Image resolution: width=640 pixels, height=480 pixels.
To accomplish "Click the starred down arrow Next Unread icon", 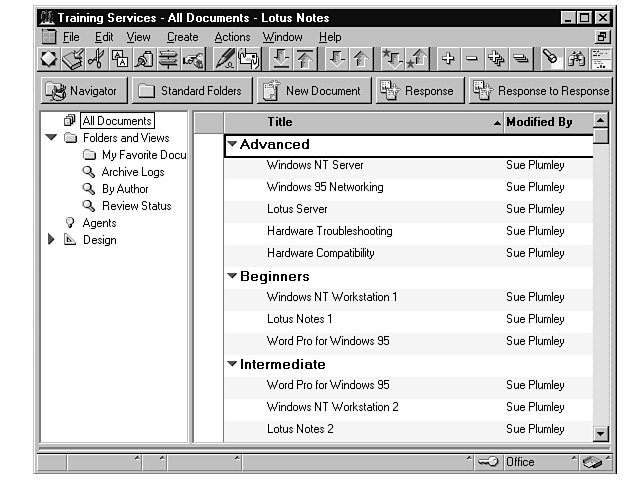I will click(x=392, y=59).
